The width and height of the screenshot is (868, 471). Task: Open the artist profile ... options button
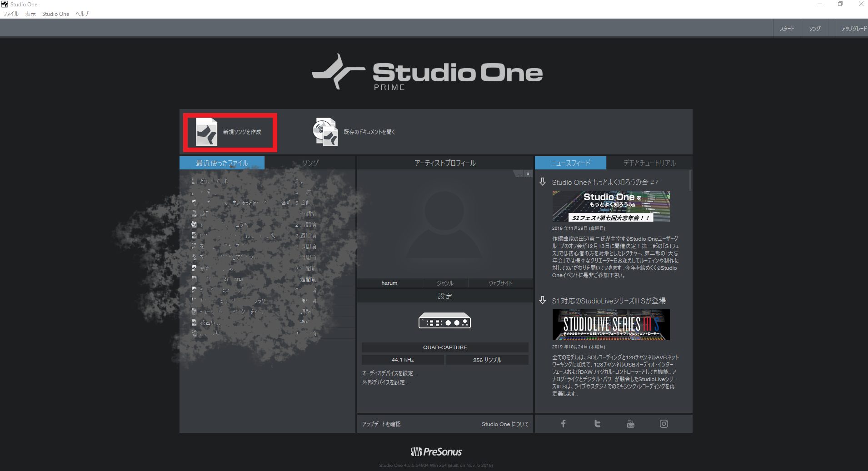click(x=519, y=174)
